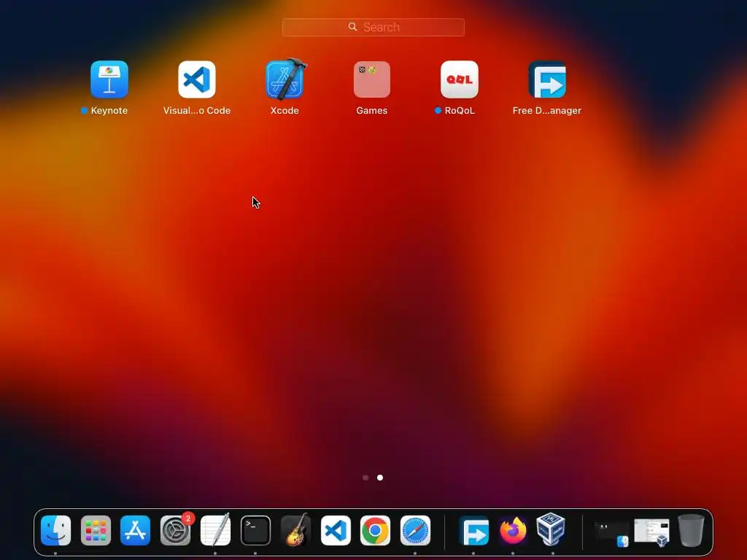747x560 pixels.
Task: Open Finder in the Dock
Action: [55, 530]
